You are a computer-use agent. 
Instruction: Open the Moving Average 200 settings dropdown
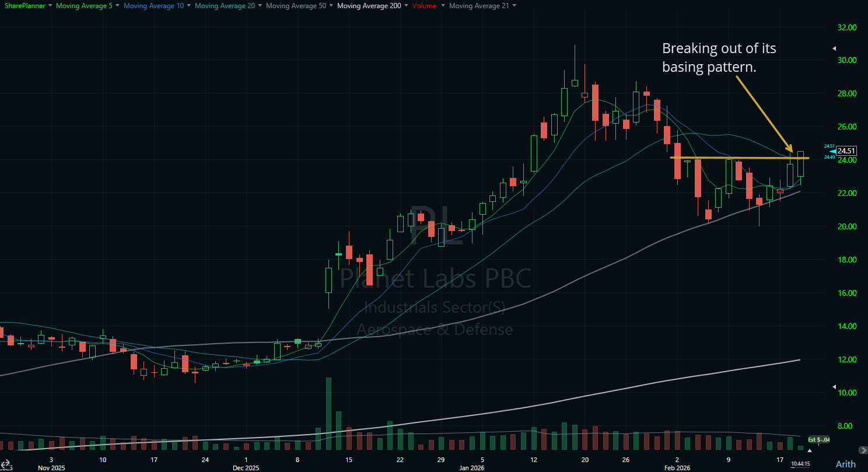tap(406, 5)
